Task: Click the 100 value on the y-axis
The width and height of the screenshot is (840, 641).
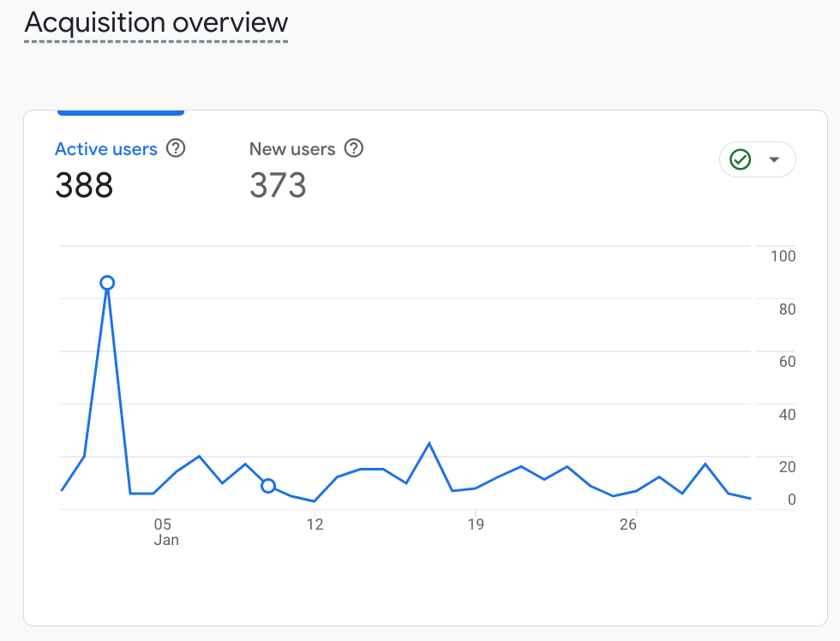Action: (x=783, y=256)
